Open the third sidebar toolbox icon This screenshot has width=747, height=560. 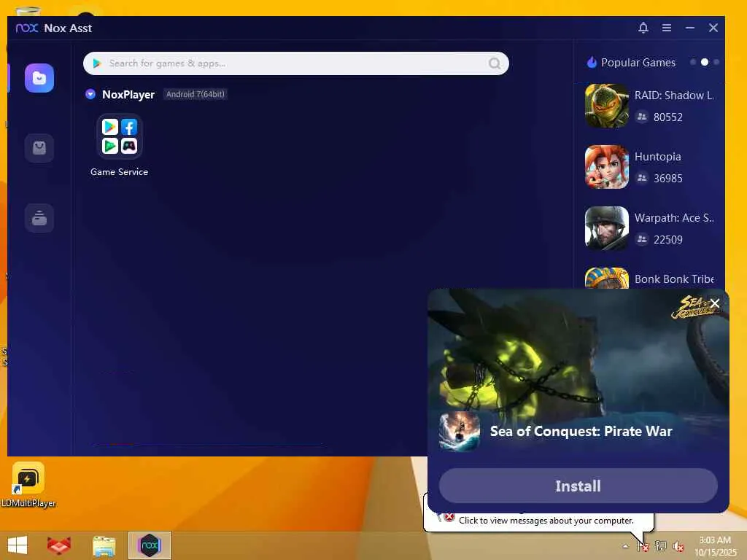39,218
